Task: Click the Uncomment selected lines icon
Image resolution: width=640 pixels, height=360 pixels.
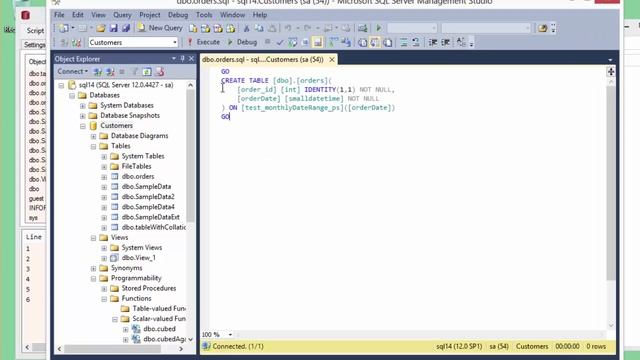Action: (x=416, y=42)
